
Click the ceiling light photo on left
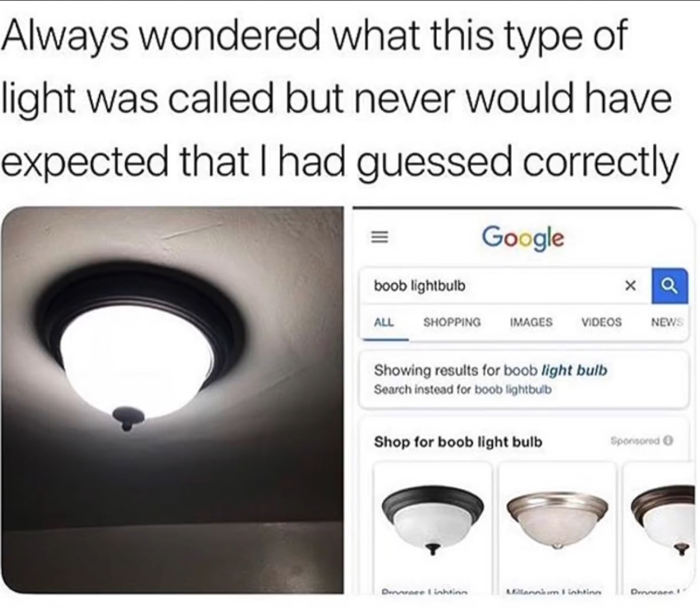172,400
